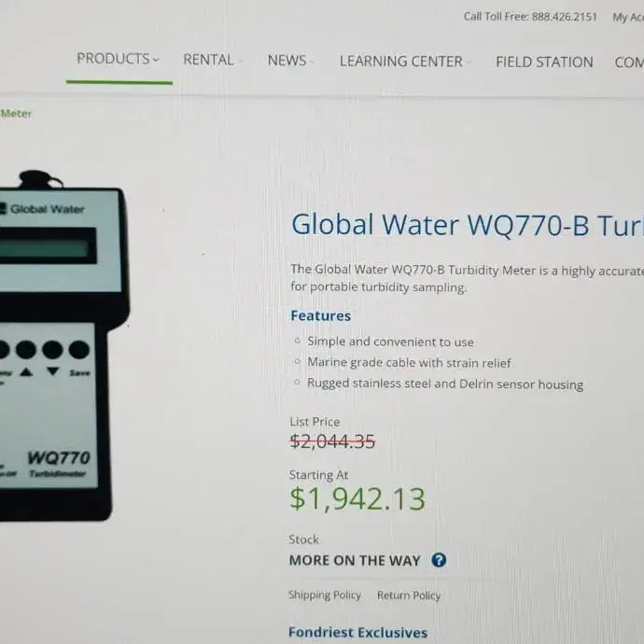Open the Shipping Policy link
Screen dimensions: 644x644
click(325, 595)
